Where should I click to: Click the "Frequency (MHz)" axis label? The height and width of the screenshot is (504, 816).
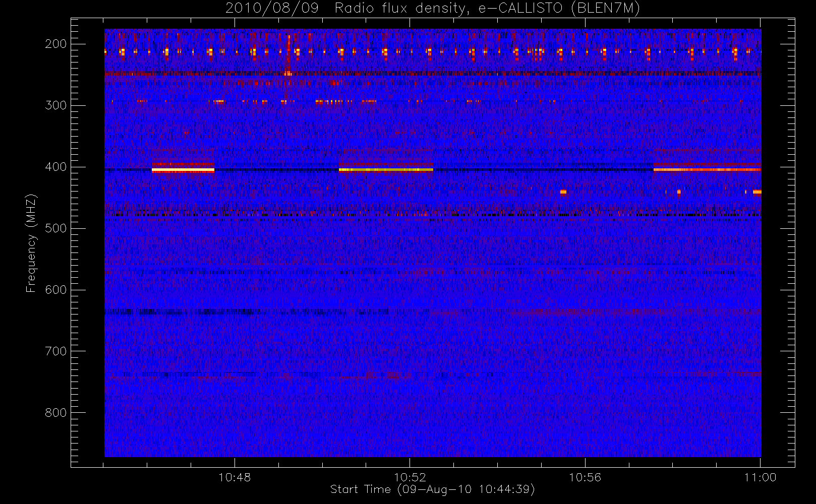(x=31, y=243)
